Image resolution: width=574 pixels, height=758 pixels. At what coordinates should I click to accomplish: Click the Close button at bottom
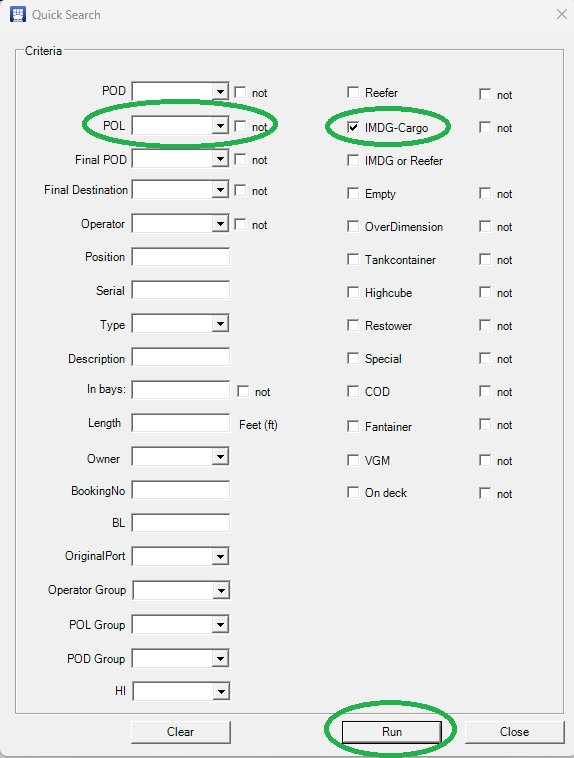514,732
